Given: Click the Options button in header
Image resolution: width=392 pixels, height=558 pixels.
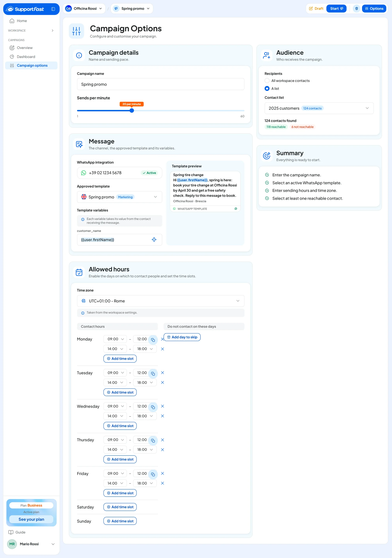Looking at the screenshot, I should click(374, 8).
